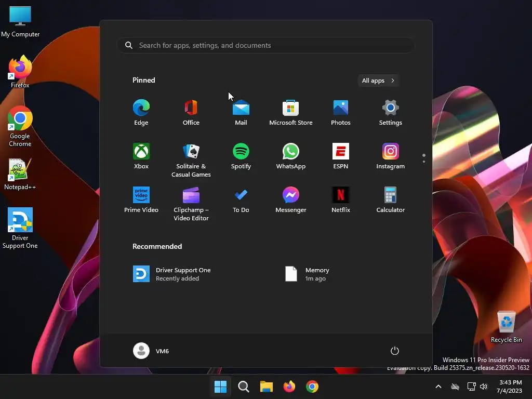Screen dimensions: 532x399
Task: Open the network status tray icon
Action: (x=471, y=387)
